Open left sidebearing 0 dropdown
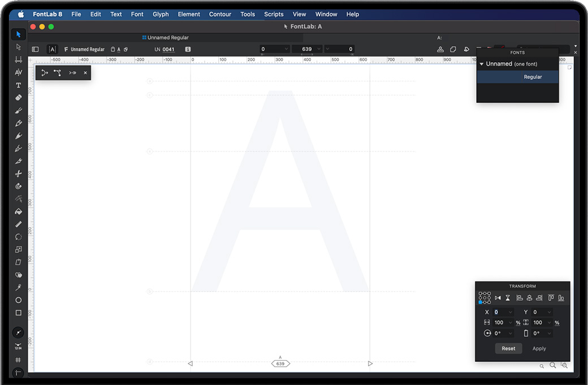Viewport: 588px width, 385px height. [x=286, y=49]
